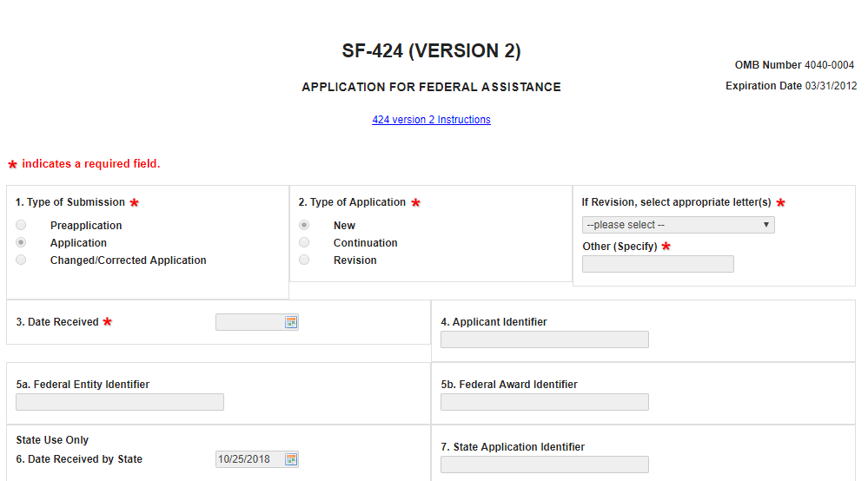Choose Continuation application type
868x481 pixels.
click(x=304, y=243)
